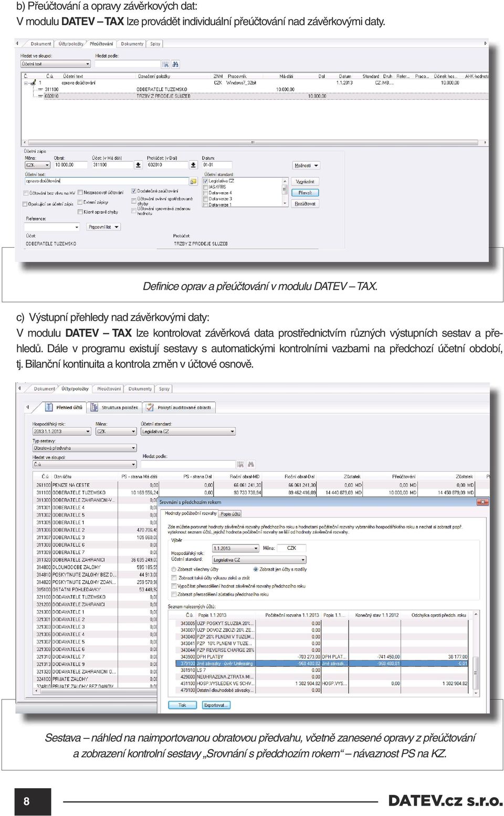Click the Vyprázdnit button
The height and width of the screenshot is (816, 504).
pos(306,182)
